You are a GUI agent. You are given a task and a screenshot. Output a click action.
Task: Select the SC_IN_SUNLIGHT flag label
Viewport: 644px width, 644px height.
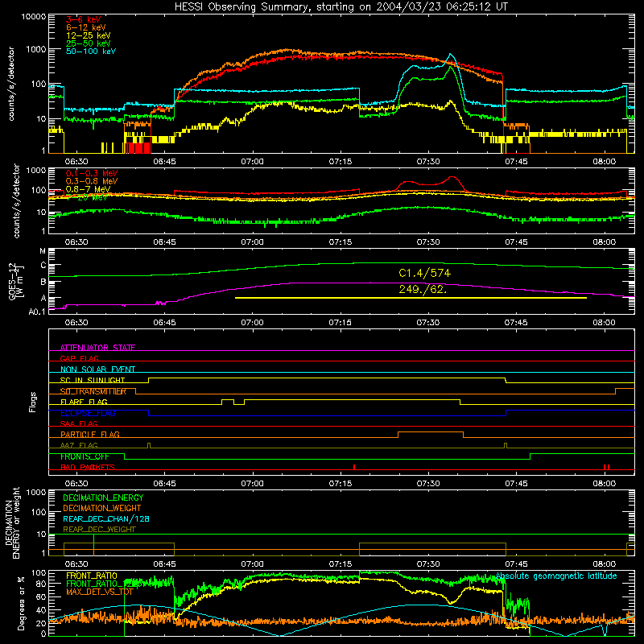point(93,380)
